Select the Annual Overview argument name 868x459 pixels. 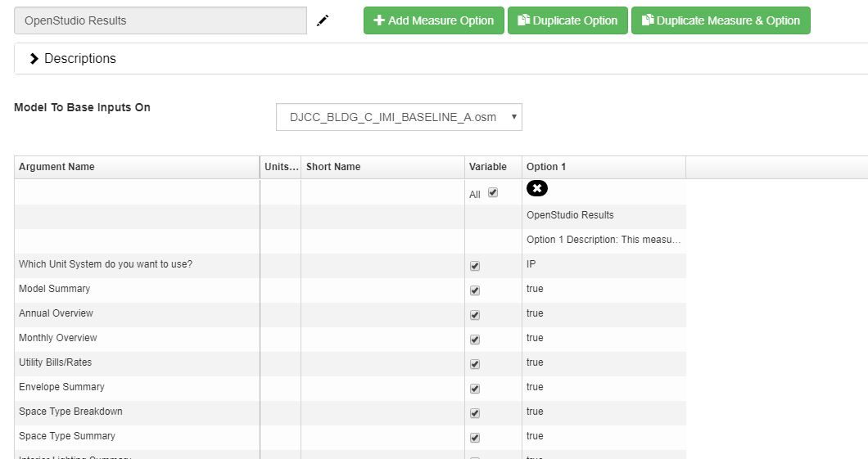[56, 313]
